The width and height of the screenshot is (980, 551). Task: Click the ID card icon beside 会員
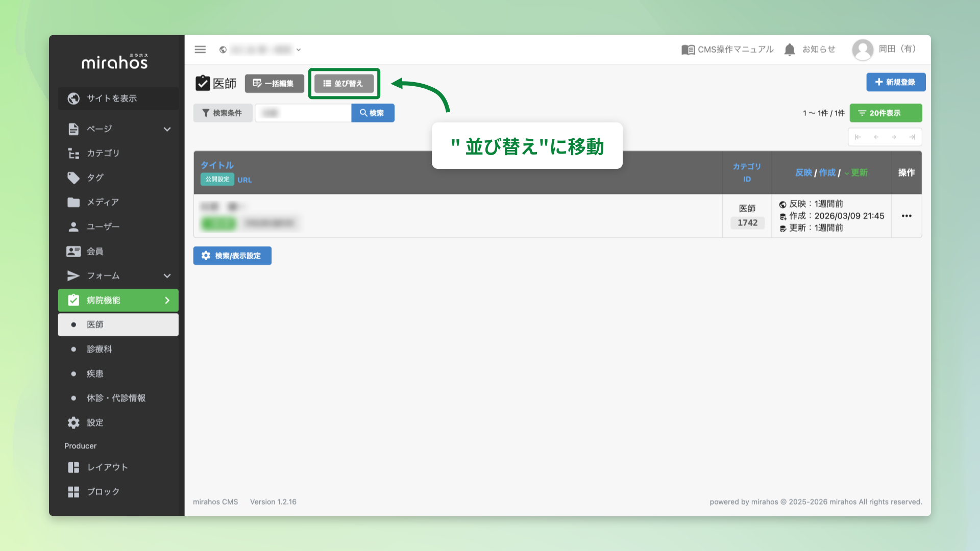coord(73,251)
